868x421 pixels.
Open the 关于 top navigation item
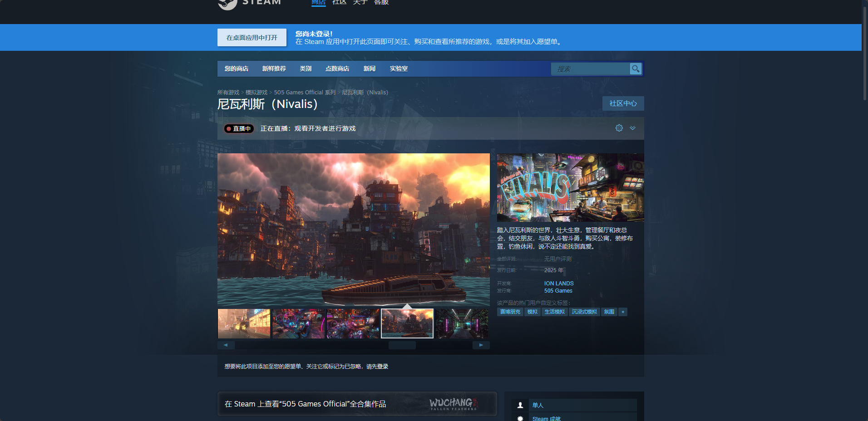pyautogui.click(x=360, y=2)
